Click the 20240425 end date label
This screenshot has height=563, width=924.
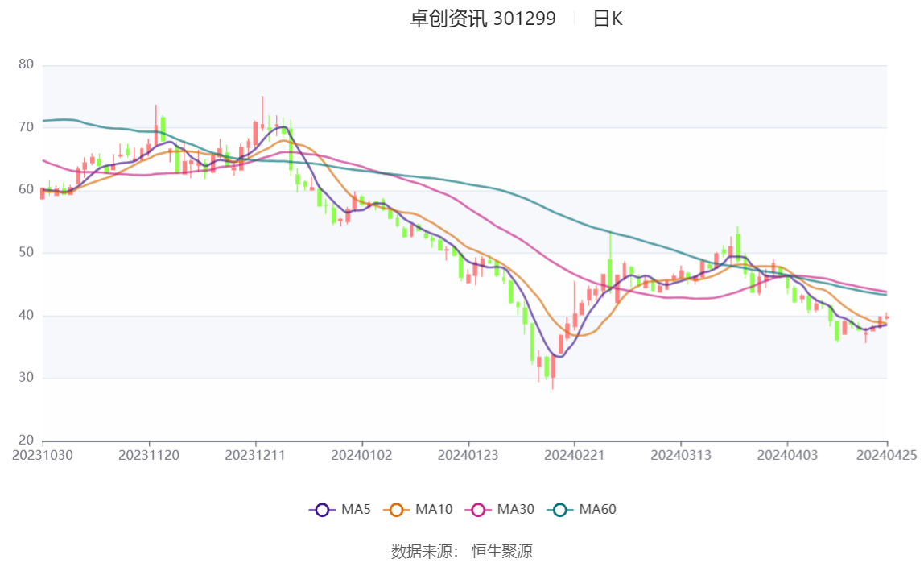[x=887, y=455]
